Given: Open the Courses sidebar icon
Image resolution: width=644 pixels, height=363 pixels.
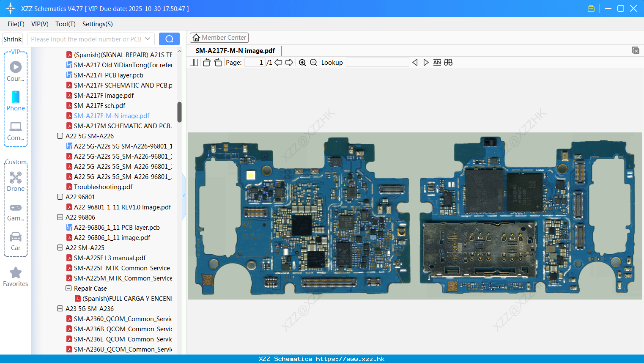Looking at the screenshot, I should (x=16, y=71).
